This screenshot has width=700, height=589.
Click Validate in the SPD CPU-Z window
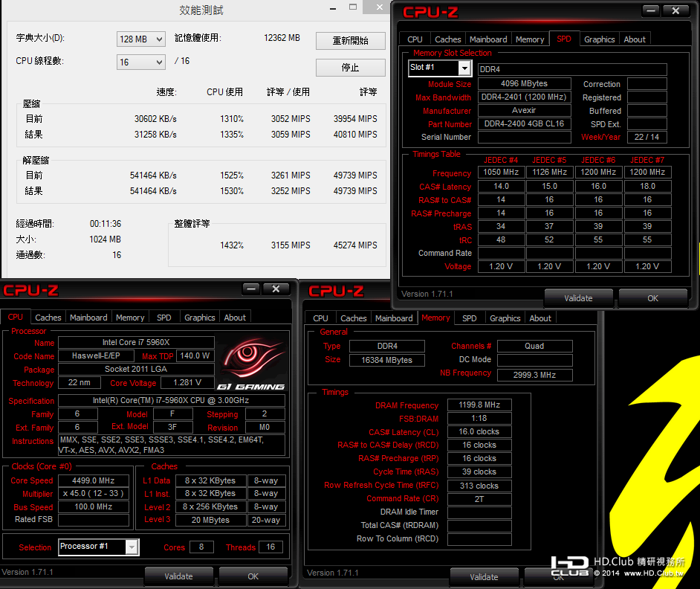coord(578,298)
